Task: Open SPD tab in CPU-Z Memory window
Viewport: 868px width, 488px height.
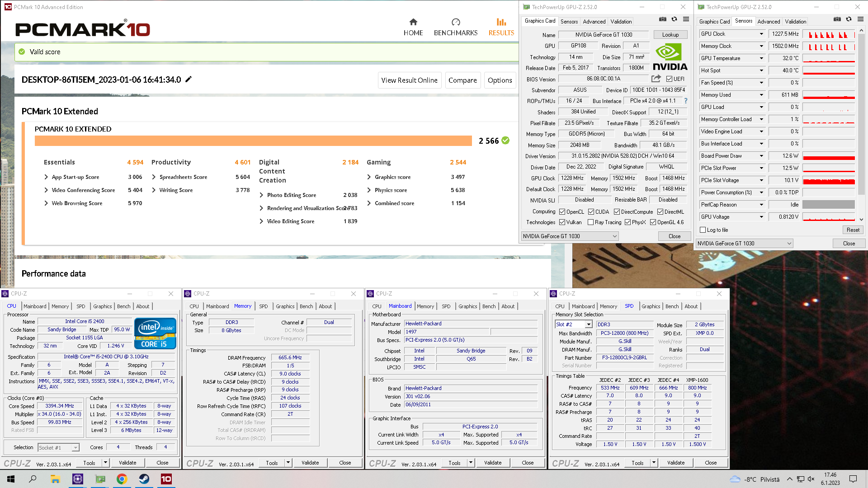Action: [x=264, y=306]
